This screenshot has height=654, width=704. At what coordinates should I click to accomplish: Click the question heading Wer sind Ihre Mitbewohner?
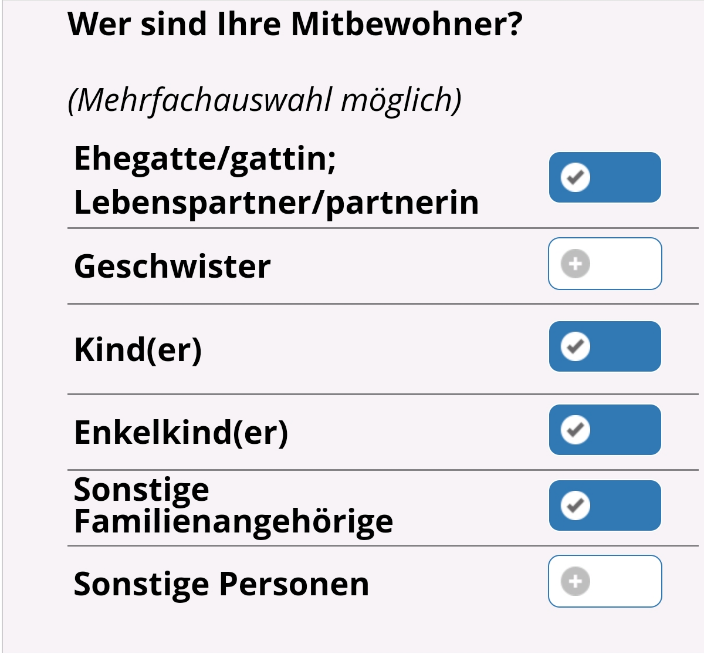(x=295, y=25)
